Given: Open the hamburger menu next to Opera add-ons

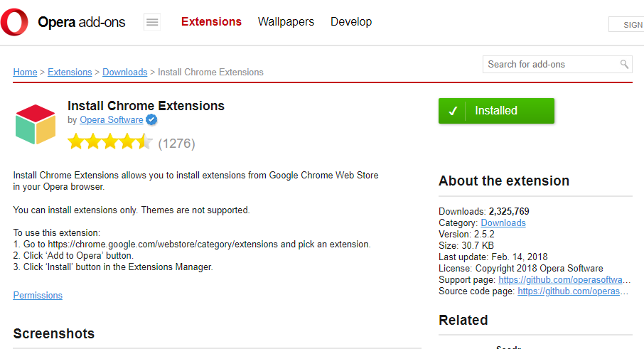Looking at the screenshot, I should pyautogui.click(x=152, y=22).
